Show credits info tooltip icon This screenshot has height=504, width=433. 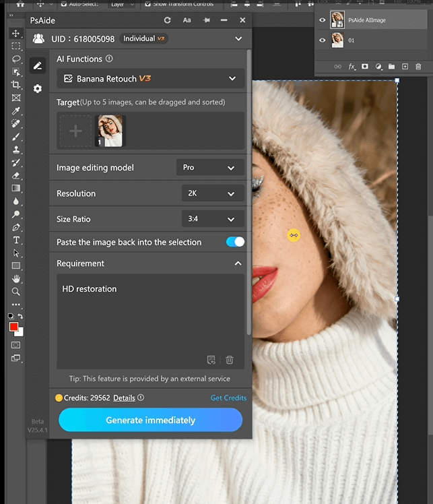point(141,398)
